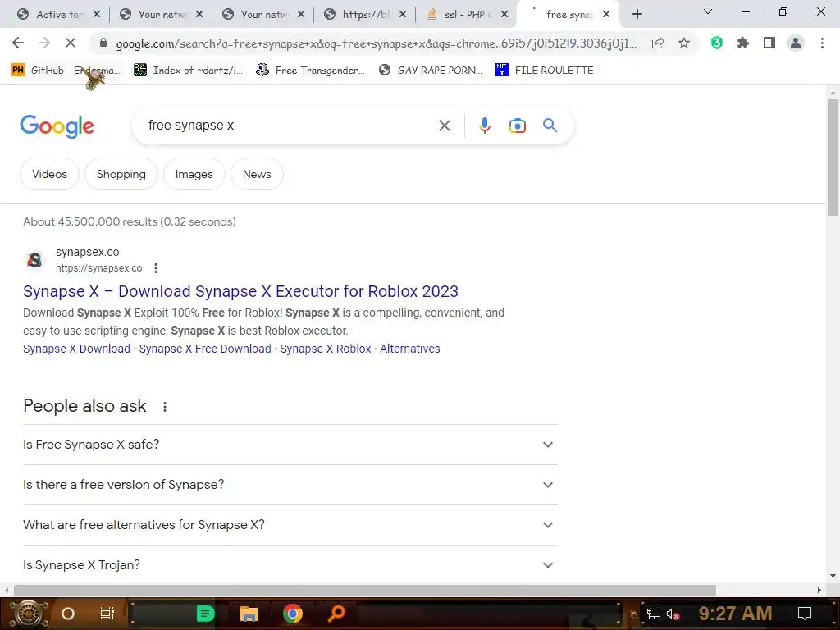This screenshot has height=630, width=840.
Task: Close the 'ssl - PHP' tab
Action: tap(504, 15)
